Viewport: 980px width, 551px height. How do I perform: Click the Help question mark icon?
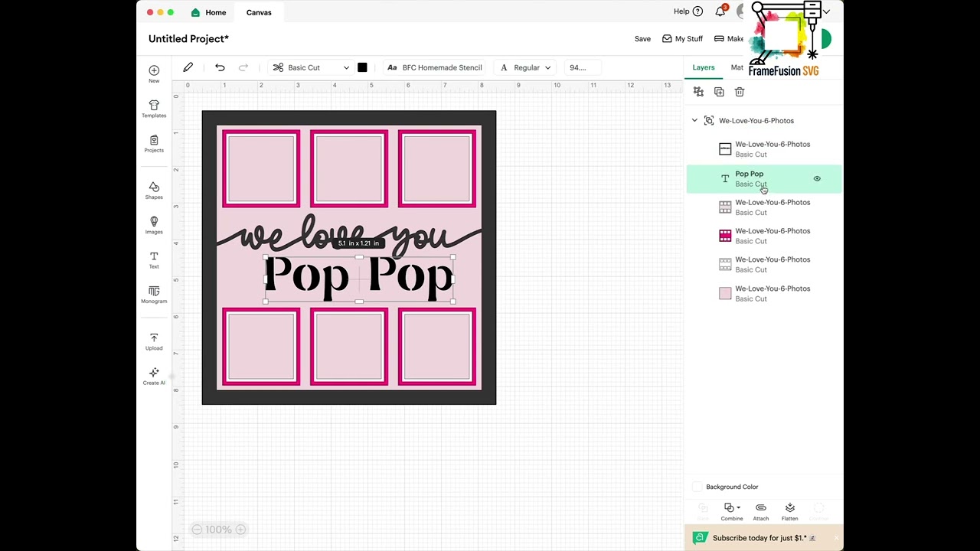697,11
